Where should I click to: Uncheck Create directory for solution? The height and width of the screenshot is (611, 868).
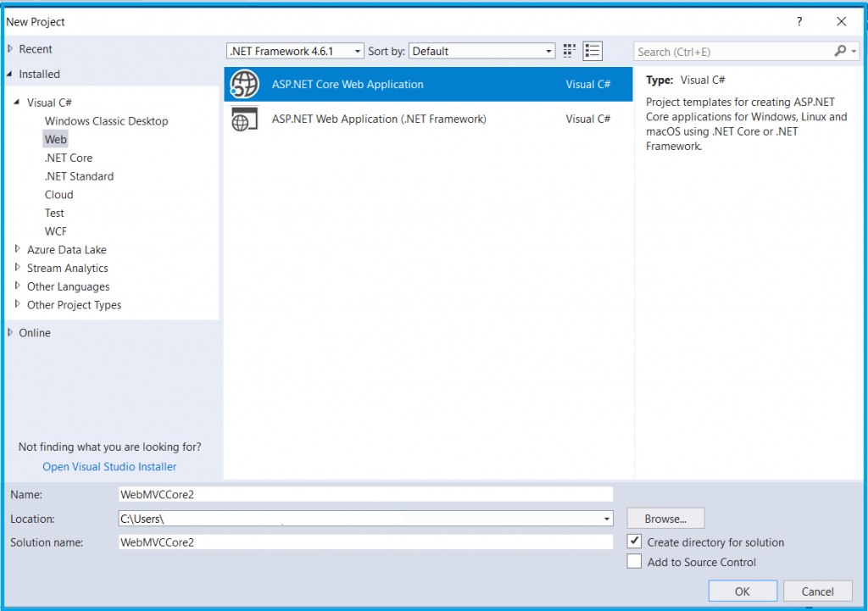[x=634, y=542]
